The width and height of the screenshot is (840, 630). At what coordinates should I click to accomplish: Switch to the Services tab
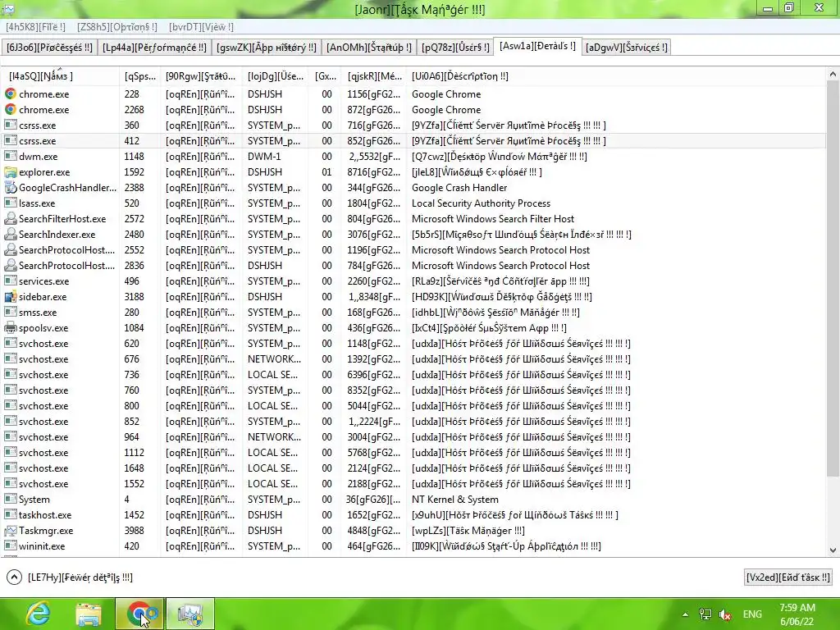[x=626, y=47]
